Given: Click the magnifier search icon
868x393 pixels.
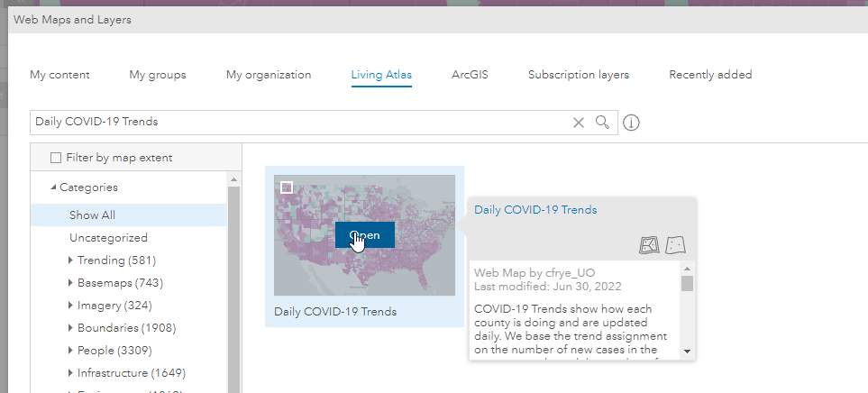Looking at the screenshot, I should pyautogui.click(x=602, y=122).
